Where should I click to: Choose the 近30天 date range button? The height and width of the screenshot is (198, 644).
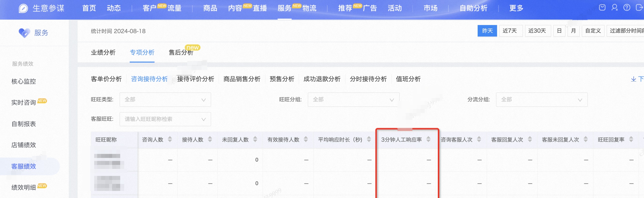[x=538, y=31]
